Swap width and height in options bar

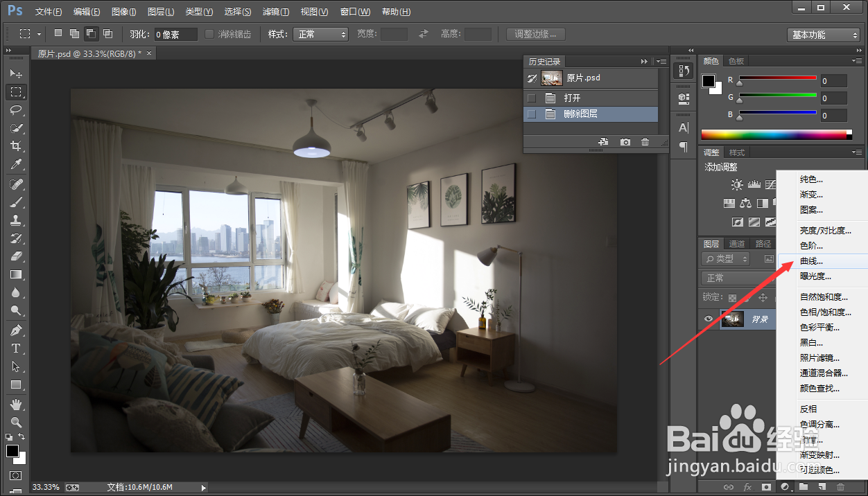pos(424,34)
